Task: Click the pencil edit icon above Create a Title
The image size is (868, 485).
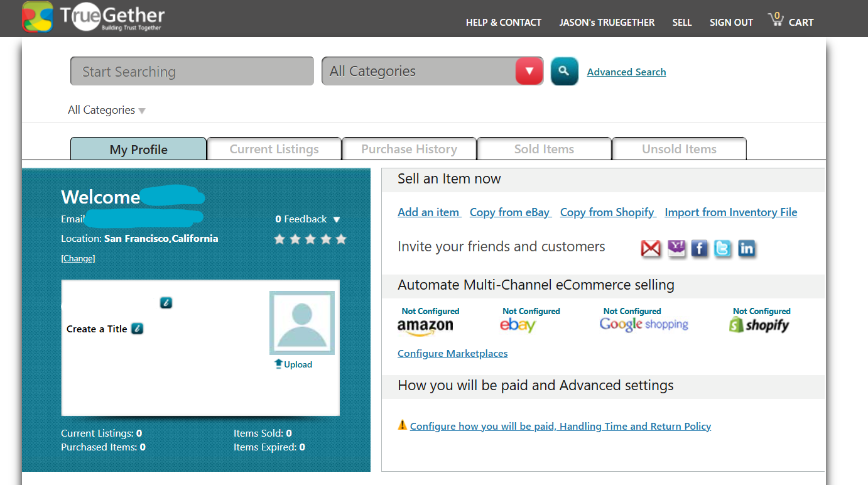Action: click(166, 303)
